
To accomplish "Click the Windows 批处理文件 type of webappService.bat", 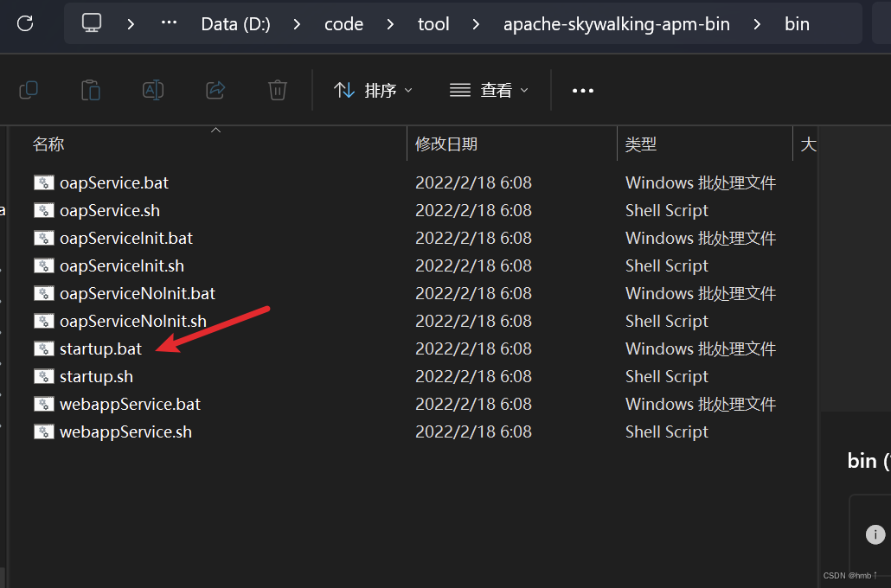I will [701, 404].
